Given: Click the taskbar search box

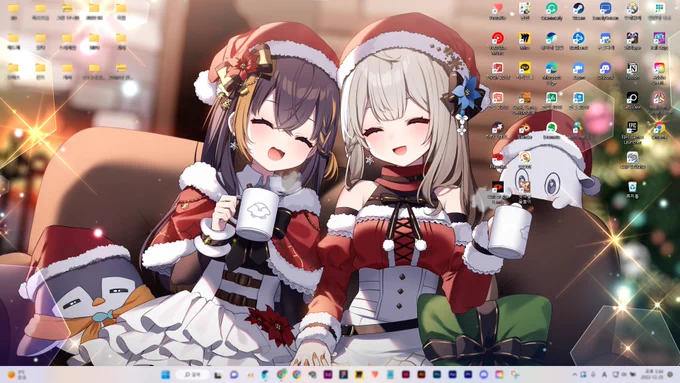Looking at the screenshot, I should (x=192, y=375).
